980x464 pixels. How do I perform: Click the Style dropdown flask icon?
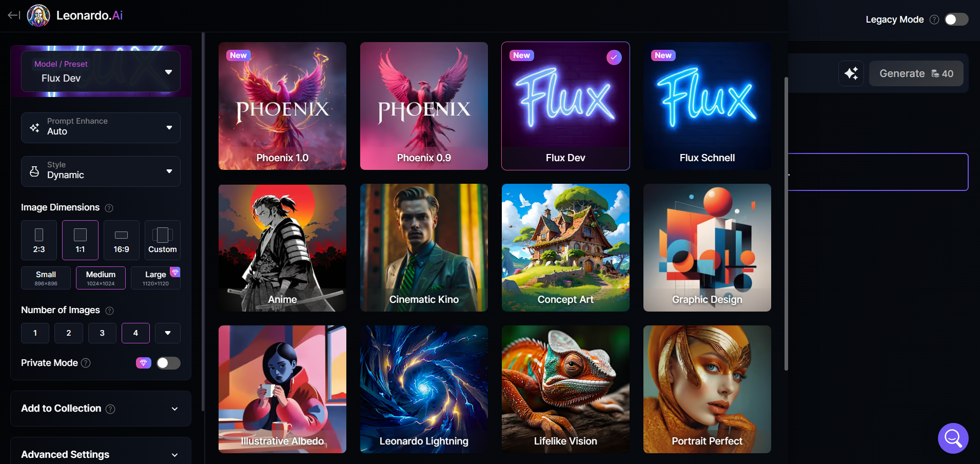(34, 171)
